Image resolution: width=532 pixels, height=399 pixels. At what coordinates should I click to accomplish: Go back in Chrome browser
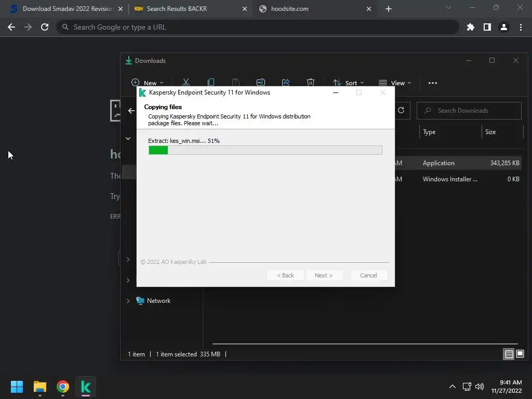pos(11,27)
